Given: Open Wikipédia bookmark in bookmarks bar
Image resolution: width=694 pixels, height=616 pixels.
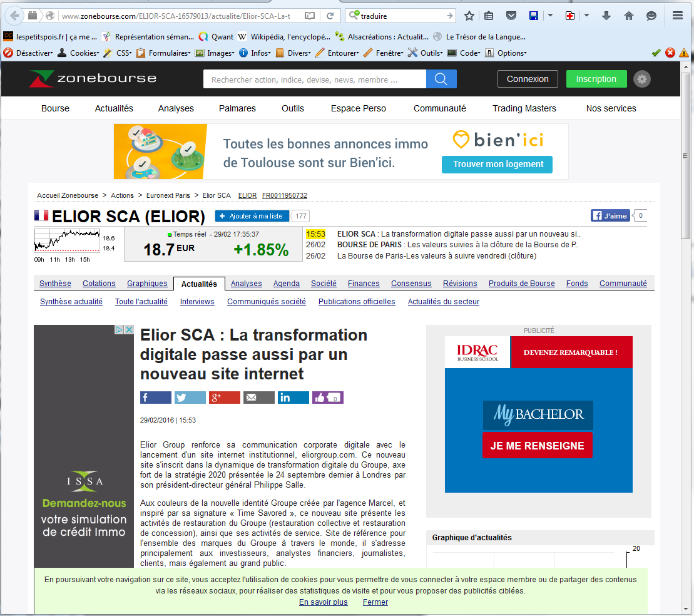Looking at the screenshot, I should pyautogui.click(x=284, y=37).
